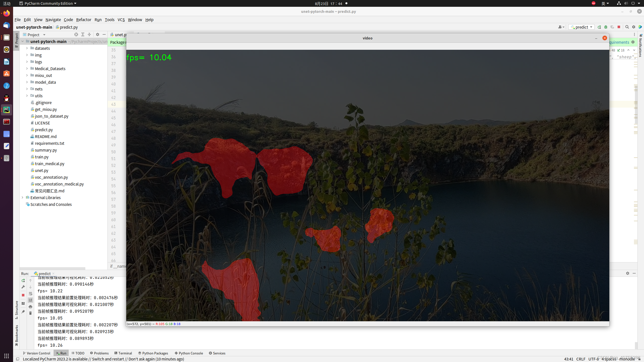Launch Firefox from the Ubuntu dock

(7, 13)
